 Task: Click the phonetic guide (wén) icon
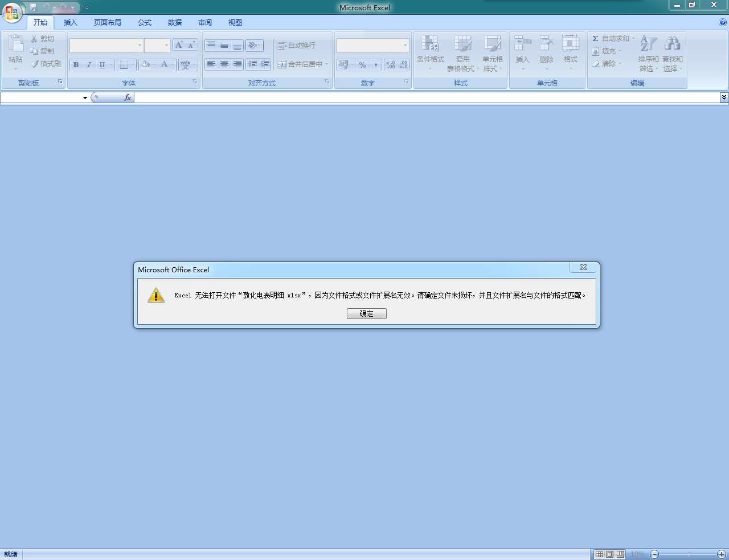pos(186,65)
